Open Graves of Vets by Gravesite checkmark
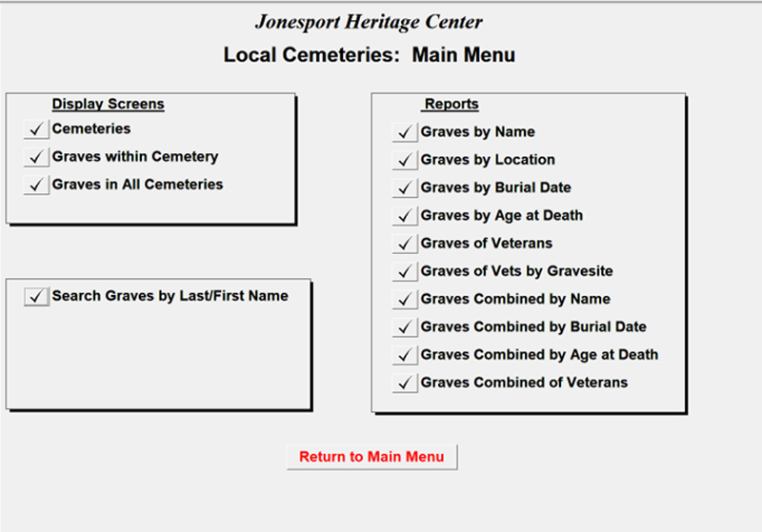 pyautogui.click(x=405, y=271)
